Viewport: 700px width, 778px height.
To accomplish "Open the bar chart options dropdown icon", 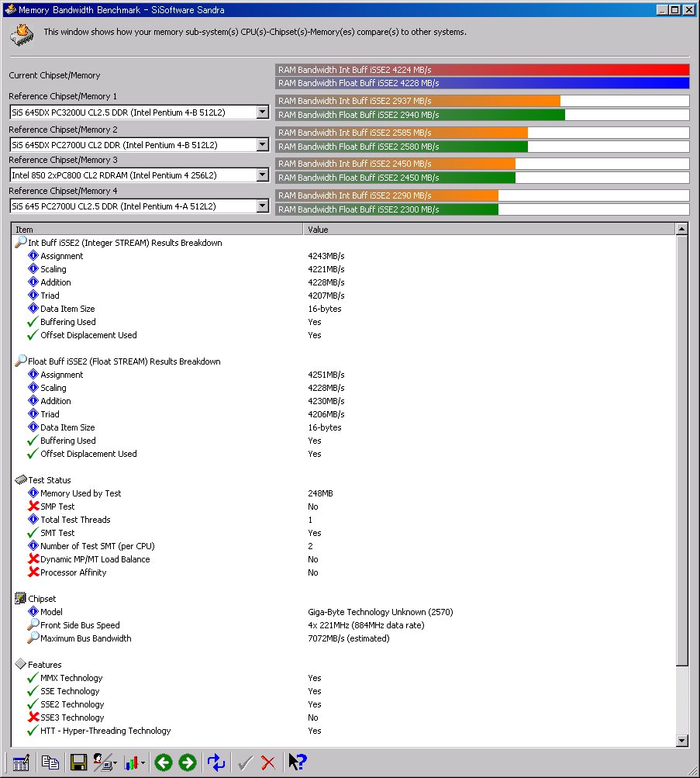I will point(134,762).
